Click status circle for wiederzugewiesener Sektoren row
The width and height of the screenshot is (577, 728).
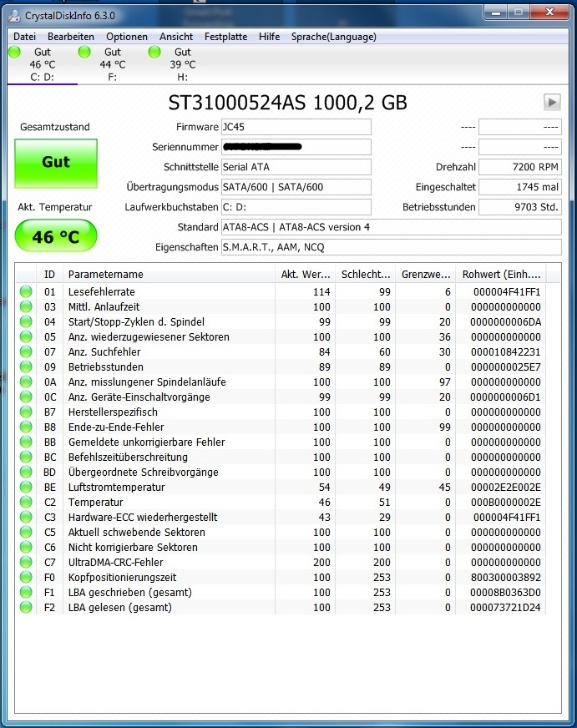click(x=26, y=336)
